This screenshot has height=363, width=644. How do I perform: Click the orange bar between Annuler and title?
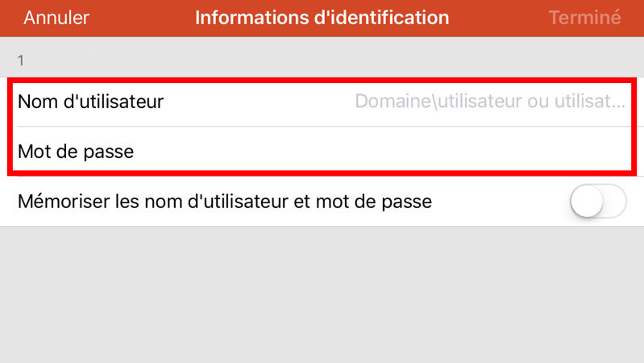point(142,18)
